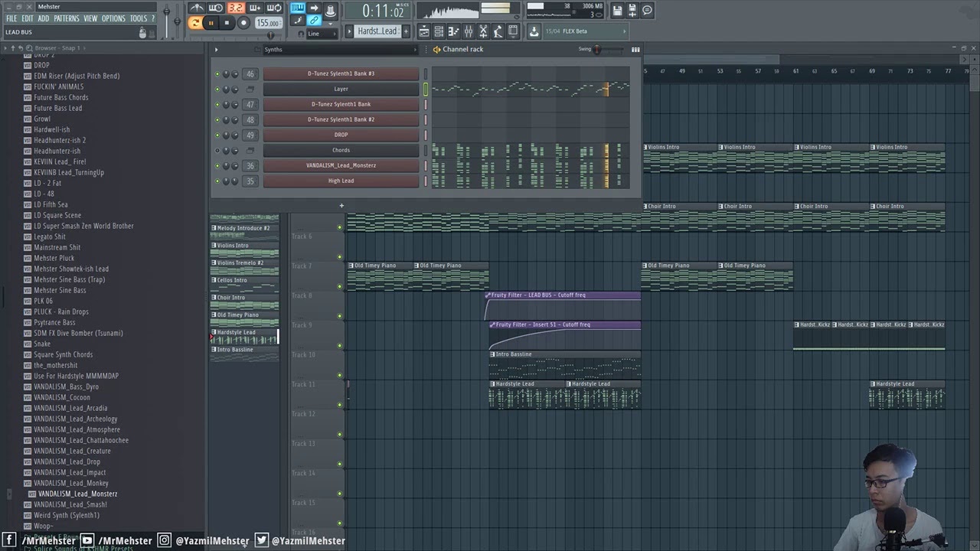
Task: Open the Channel rack toolbar icon
Action: point(439,31)
